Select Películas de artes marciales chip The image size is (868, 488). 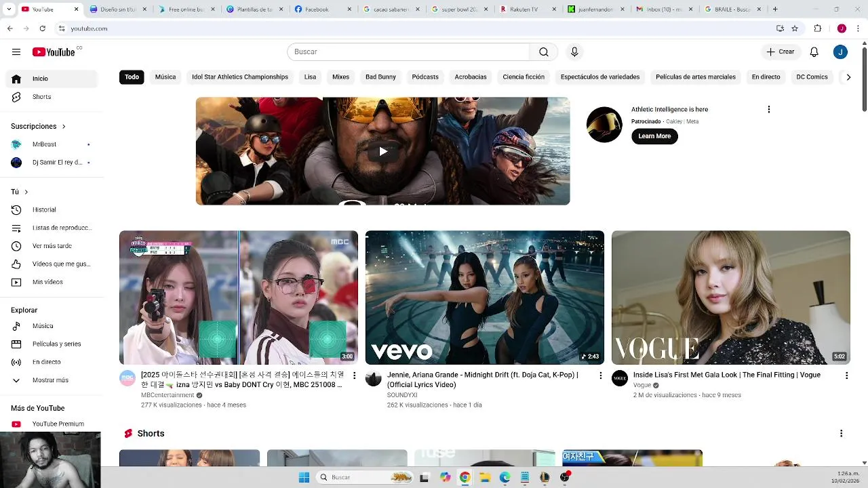point(696,77)
